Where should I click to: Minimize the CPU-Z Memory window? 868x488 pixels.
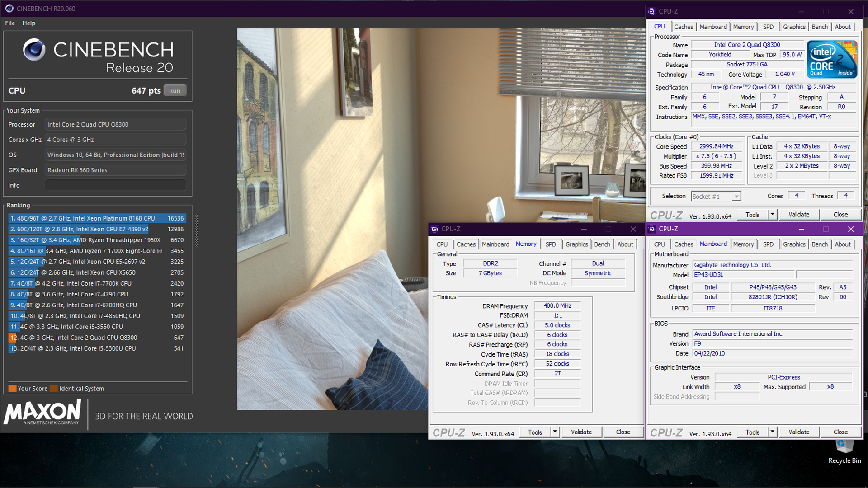[584, 229]
